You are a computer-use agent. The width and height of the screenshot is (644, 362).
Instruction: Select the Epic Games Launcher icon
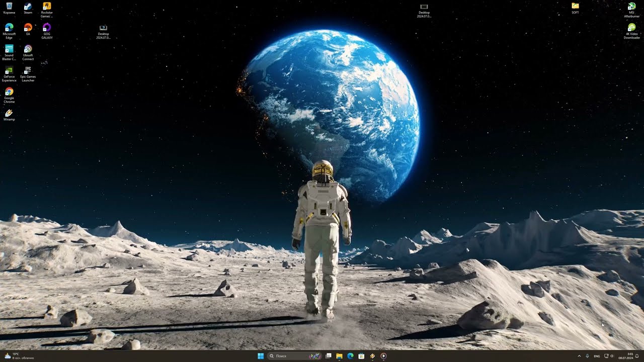click(x=28, y=74)
